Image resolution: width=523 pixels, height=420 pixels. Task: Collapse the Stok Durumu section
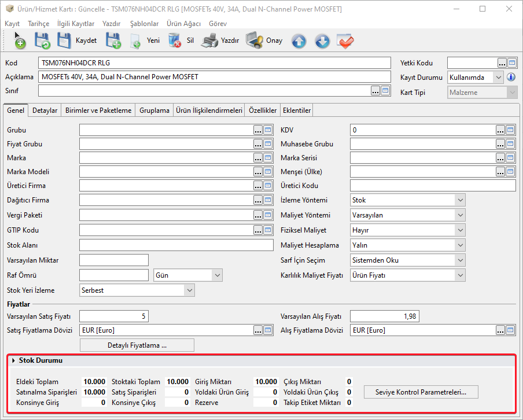click(13, 360)
